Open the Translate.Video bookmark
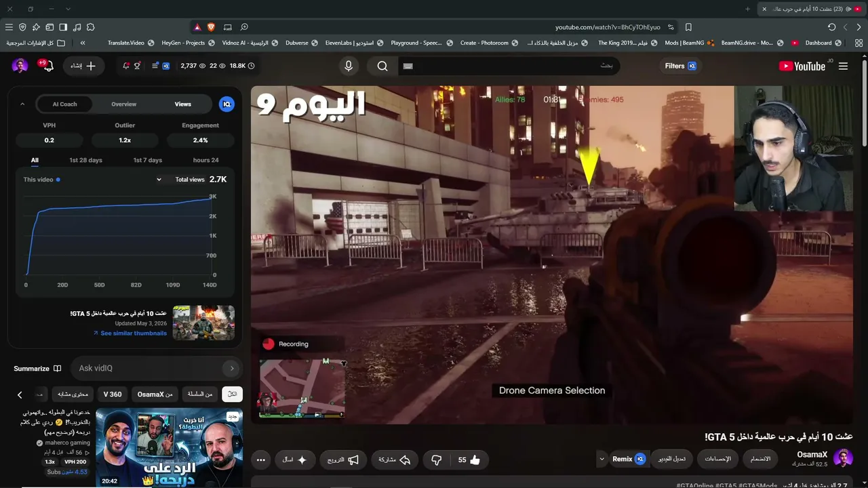 [x=131, y=43]
